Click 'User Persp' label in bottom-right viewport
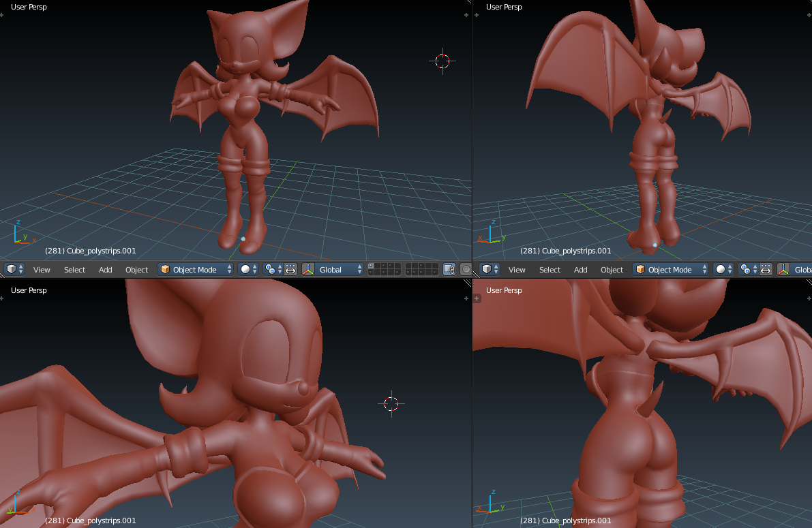The width and height of the screenshot is (812, 528). [x=504, y=290]
